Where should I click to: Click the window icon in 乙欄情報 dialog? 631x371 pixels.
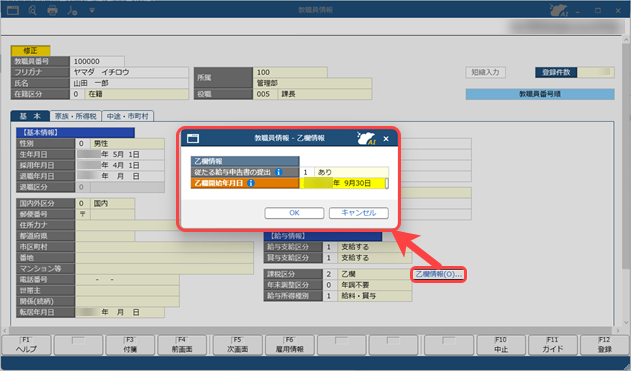pyautogui.click(x=193, y=138)
